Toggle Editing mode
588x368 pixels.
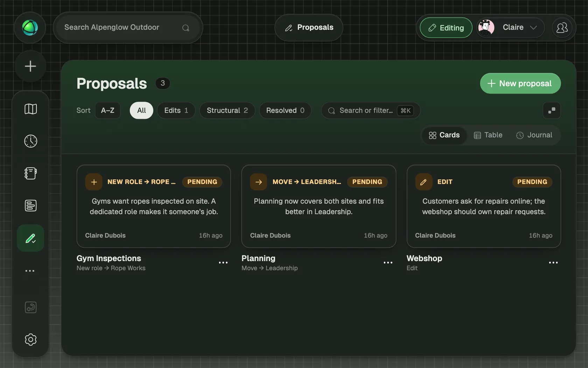click(446, 28)
